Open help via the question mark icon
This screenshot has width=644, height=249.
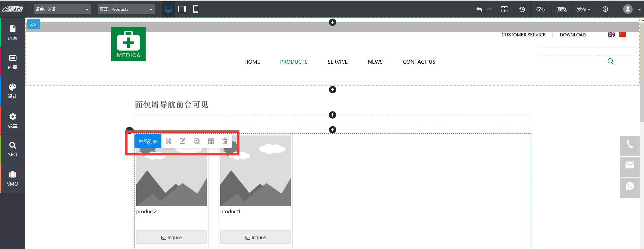[605, 9]
